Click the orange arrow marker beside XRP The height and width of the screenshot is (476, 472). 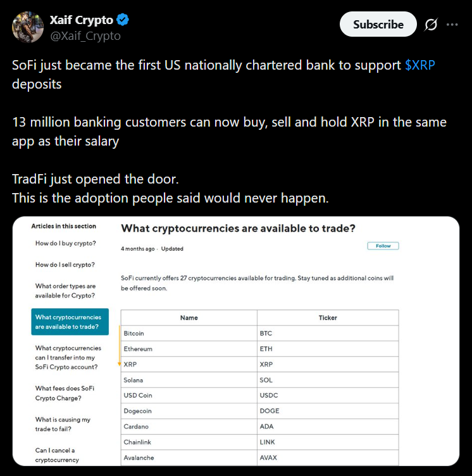point(120,346)
